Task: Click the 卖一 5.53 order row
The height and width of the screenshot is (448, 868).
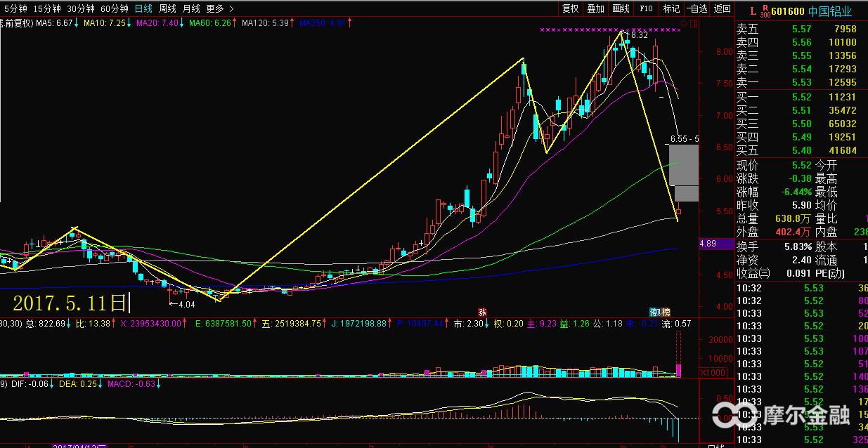Action: [x=801, y=82]
